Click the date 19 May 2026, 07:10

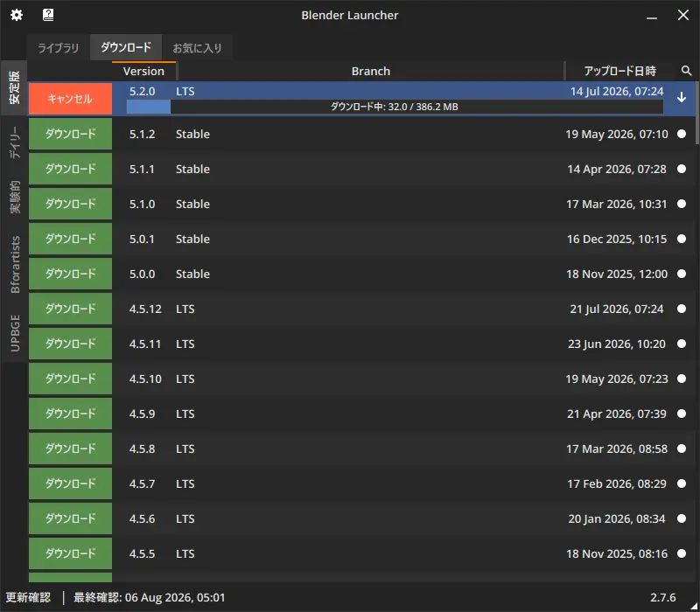coord(617,134)
